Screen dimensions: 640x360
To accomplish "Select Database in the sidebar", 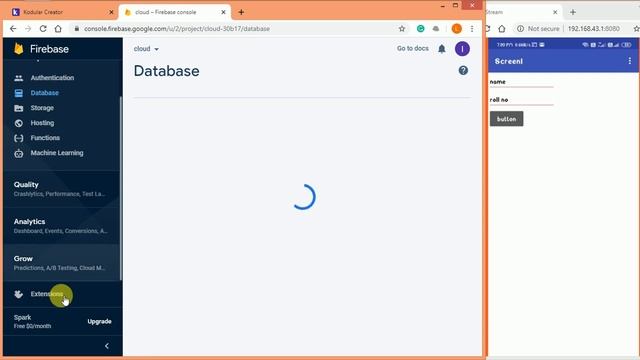I will click(44, 93).
